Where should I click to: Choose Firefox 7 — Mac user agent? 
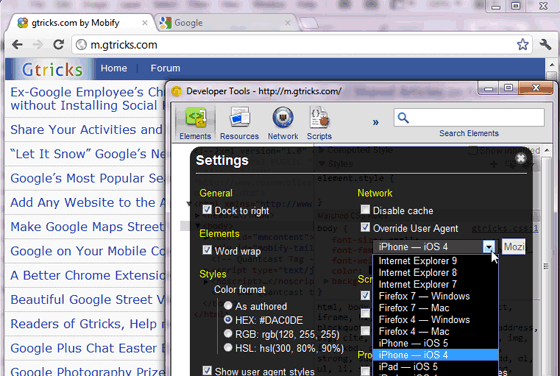[435, 308]
